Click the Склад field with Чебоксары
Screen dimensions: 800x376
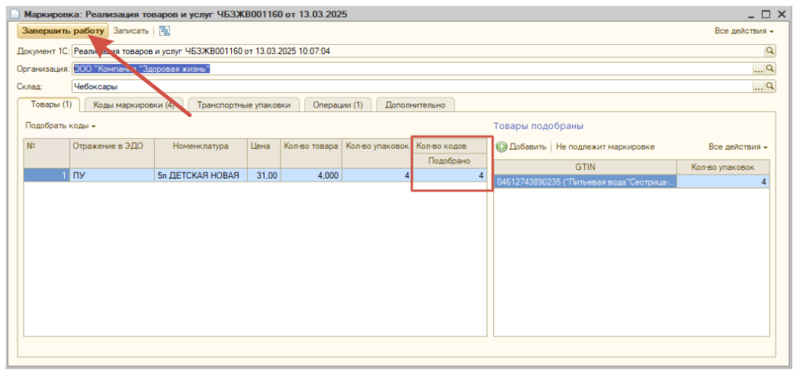click(412, 86)
